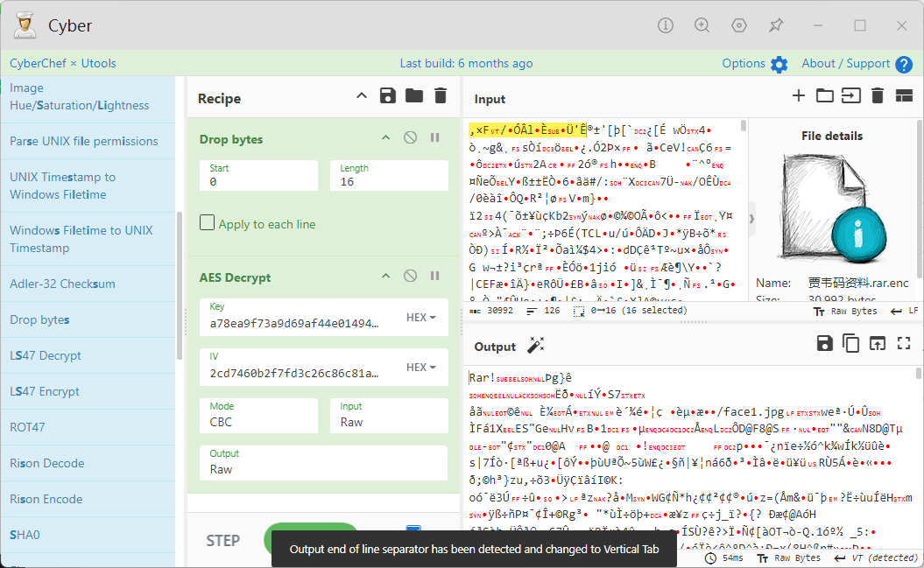
Task: Select the LS47 Decrypt operation
Action: pyautogui.click(x=88, y=355)
